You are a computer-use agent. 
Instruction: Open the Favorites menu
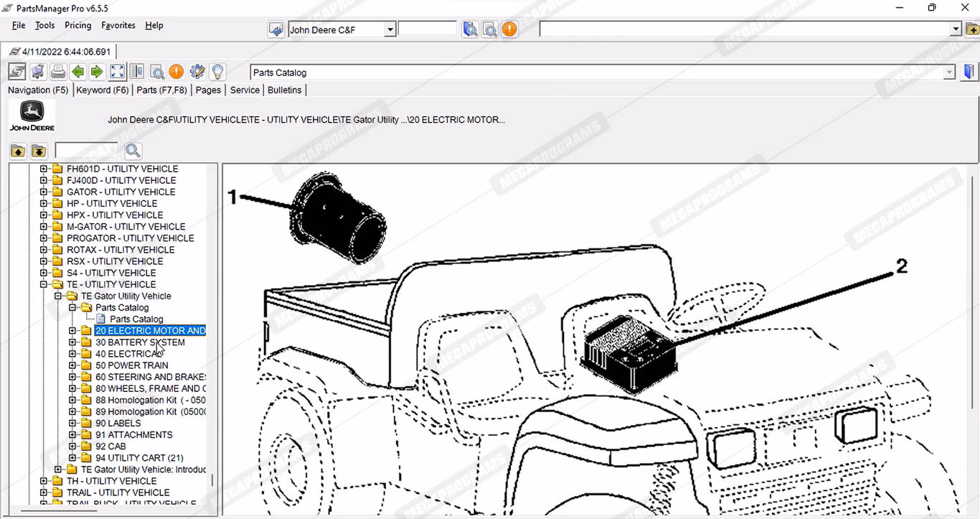[118, 25]
